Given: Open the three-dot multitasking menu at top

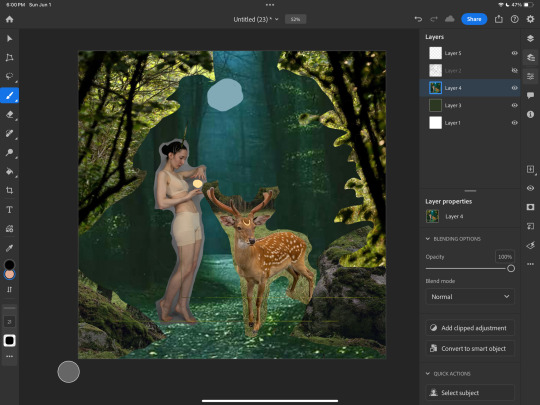Looking at the screenshot, I should [x=270, y=5].
